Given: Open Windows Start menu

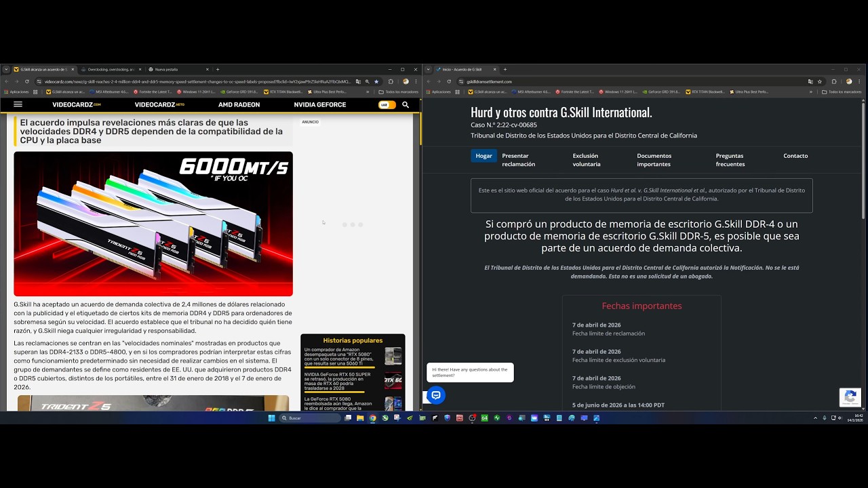Looking at the screenshot, I should [272, 418].
